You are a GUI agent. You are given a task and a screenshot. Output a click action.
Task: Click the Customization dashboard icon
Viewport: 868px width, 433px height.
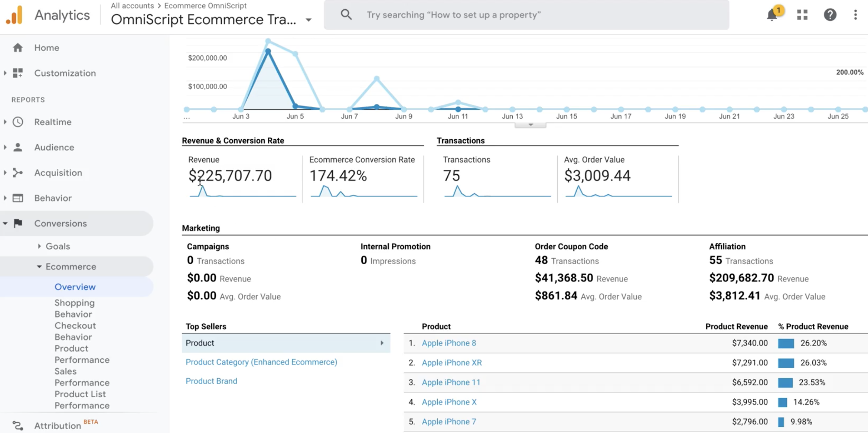(18, 73)
